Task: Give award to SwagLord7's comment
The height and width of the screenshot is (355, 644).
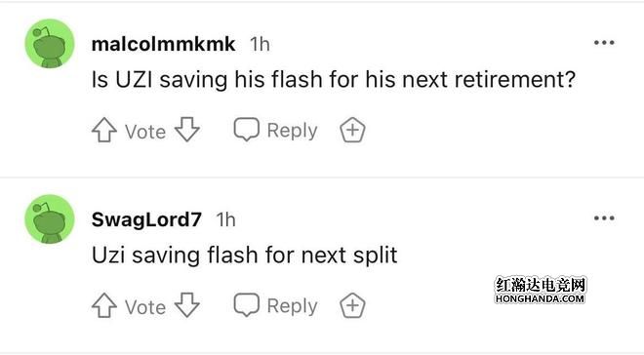Action: (352, 305)
